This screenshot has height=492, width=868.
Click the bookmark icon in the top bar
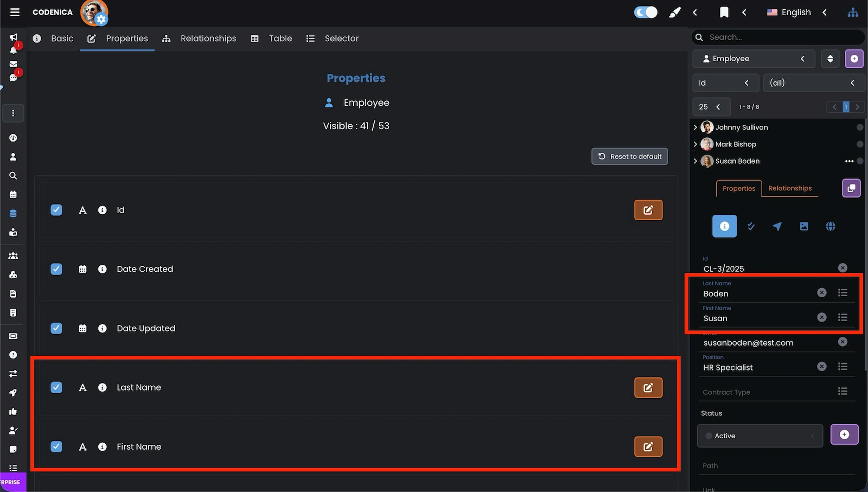click(724, 12)
